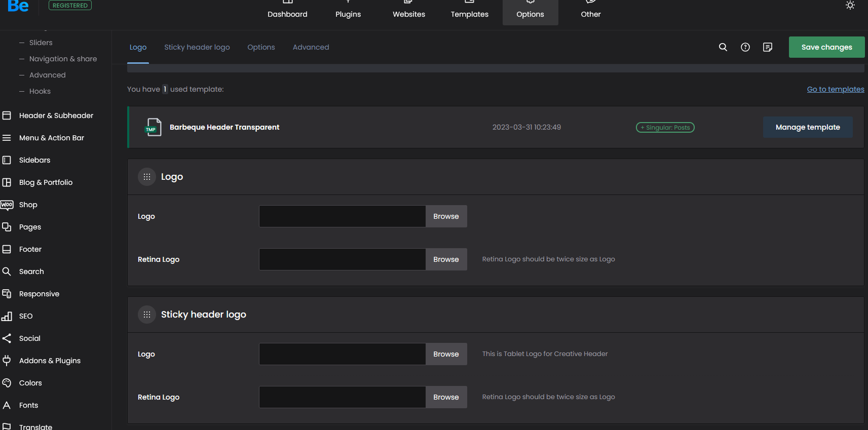868x430 pixels.
Task: Click the TMP template file icon
Action: [153, 127]
